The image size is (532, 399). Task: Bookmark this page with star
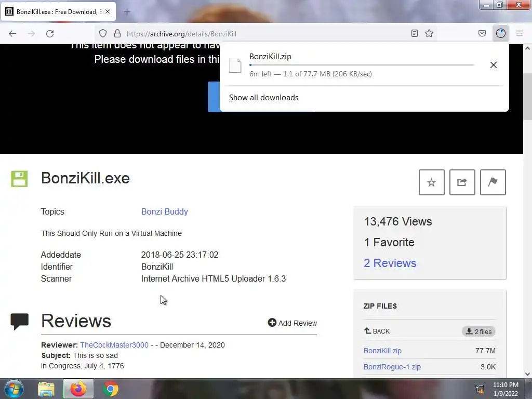coord(429,33)
